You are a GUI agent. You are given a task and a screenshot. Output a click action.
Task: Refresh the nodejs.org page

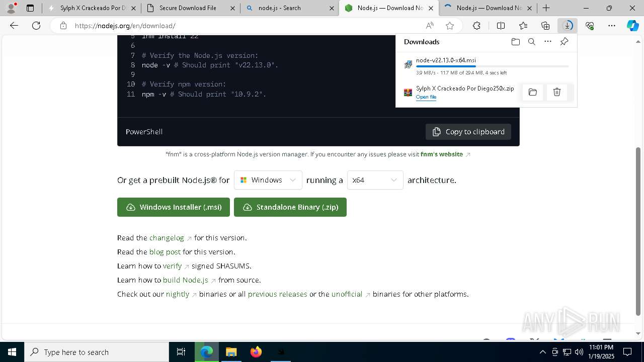click(36, 26)
